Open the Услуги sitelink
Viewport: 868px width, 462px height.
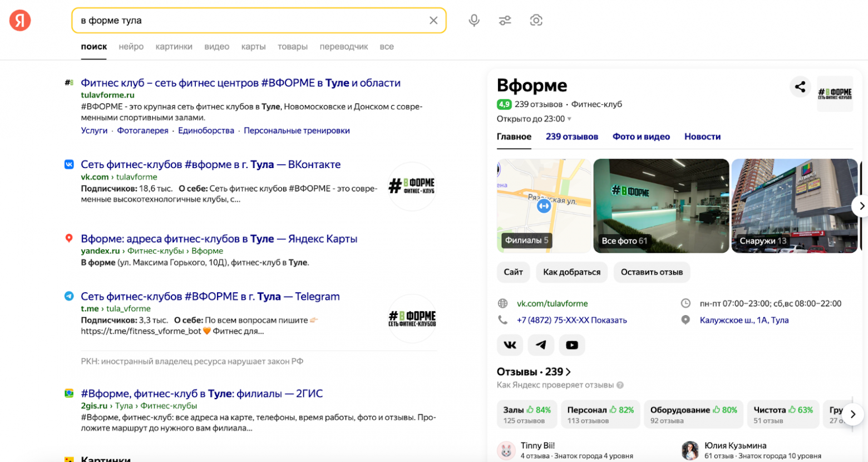click(94, 130)
